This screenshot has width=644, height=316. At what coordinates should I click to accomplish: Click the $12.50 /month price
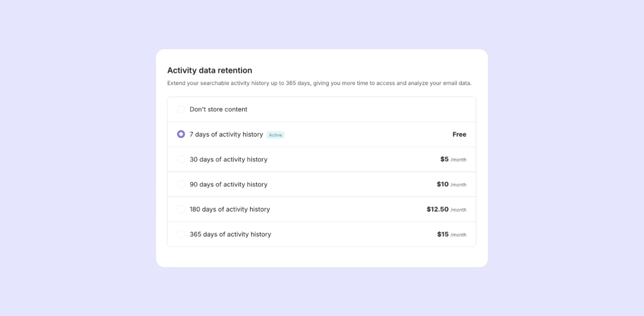pyautogui.click(x=446, y=209)
